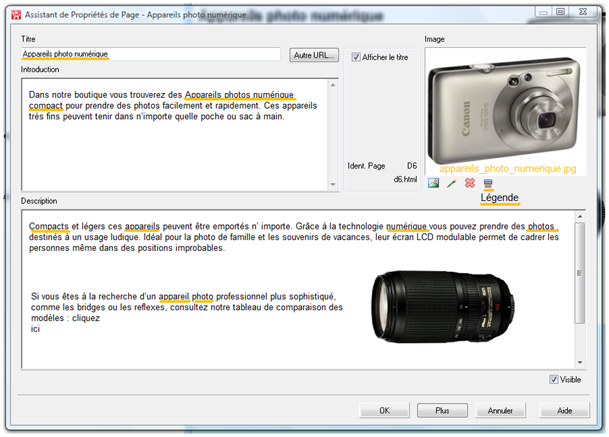Click inside the Introduction text area
This screenshot has height=437, width=609.
(178, 140)
